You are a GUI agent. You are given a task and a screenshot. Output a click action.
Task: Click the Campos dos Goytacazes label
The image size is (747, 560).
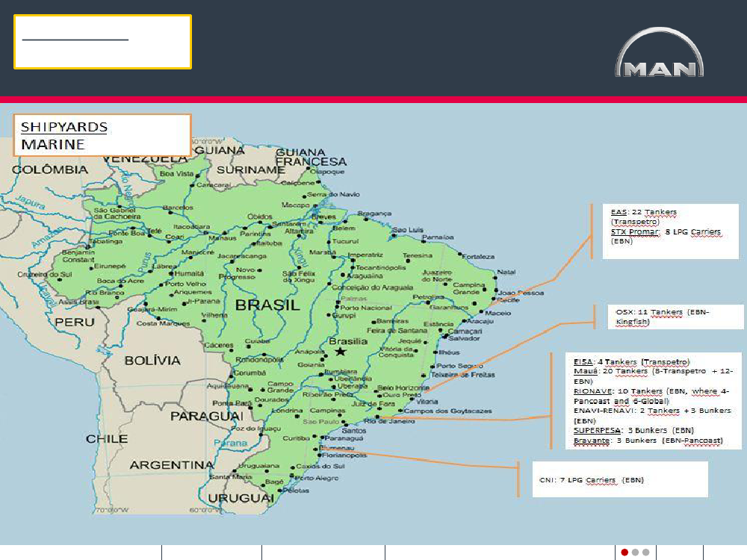[x=447, y=411]
